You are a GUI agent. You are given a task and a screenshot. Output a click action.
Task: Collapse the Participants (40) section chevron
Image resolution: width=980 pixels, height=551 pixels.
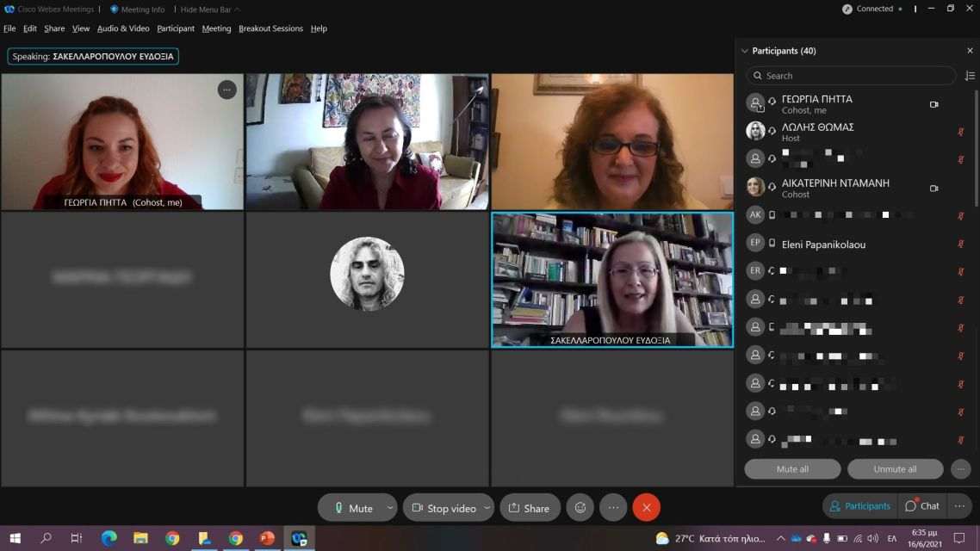745,51
